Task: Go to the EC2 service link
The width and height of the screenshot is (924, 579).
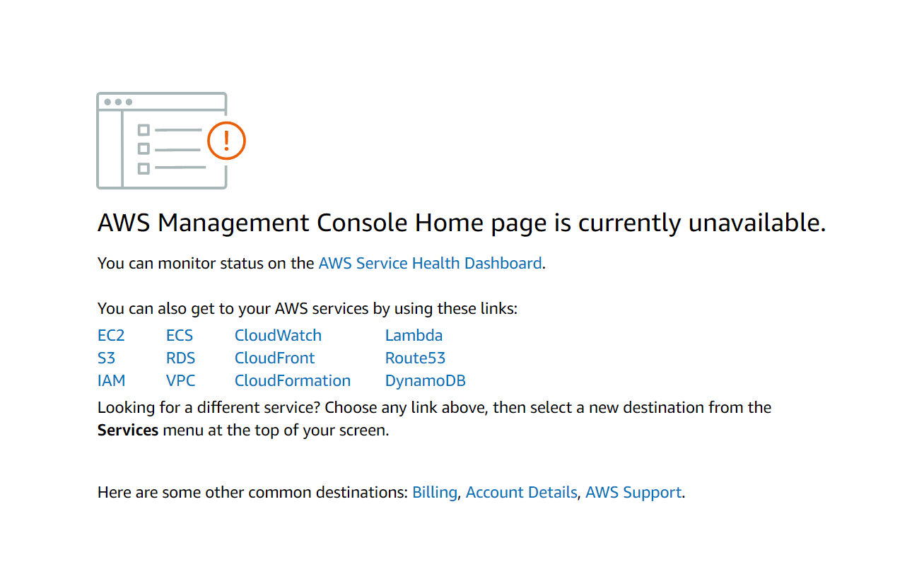Action: tap(111, 335)
